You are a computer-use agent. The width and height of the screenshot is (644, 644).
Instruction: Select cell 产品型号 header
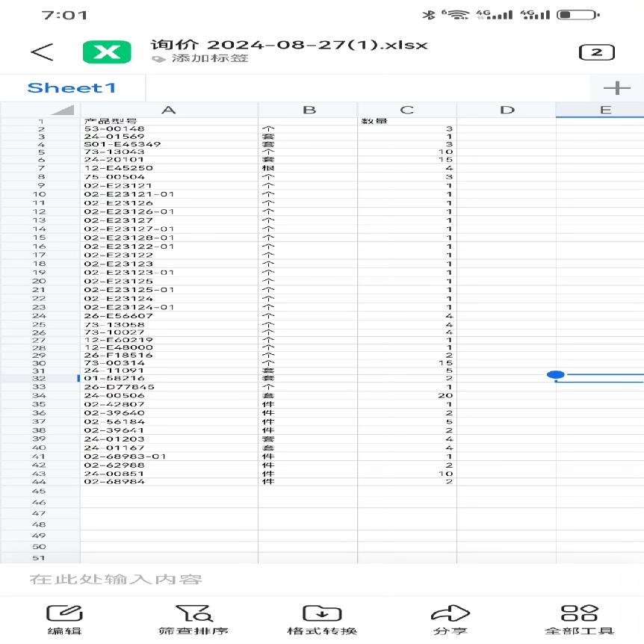coord(169,121)
